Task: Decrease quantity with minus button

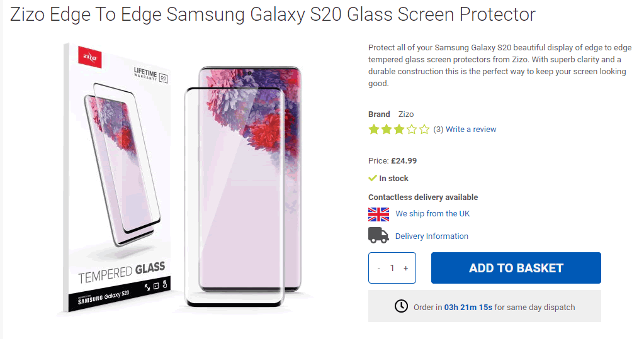Action: 379,268
